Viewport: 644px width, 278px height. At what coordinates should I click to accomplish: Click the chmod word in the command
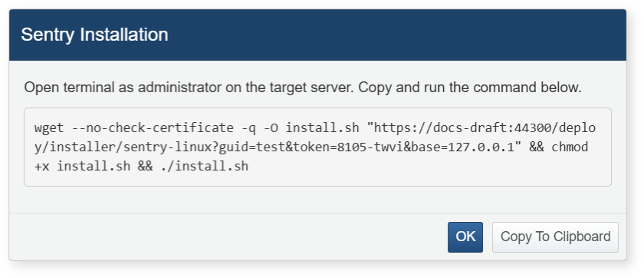tap(570, 147)
